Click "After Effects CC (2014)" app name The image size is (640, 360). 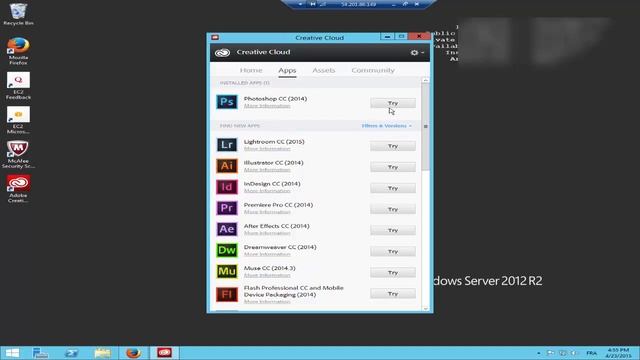point(276,226)
